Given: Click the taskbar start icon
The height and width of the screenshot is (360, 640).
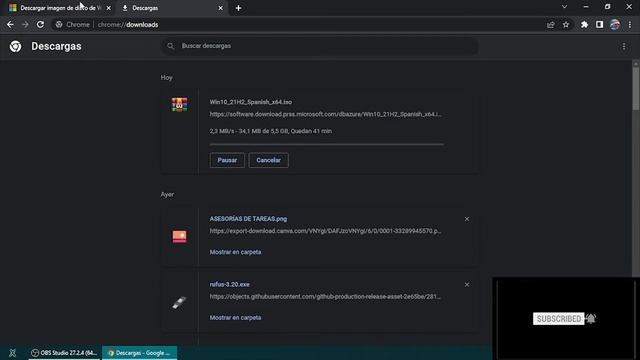Looking at the screenshot, I should coord(13,353).
